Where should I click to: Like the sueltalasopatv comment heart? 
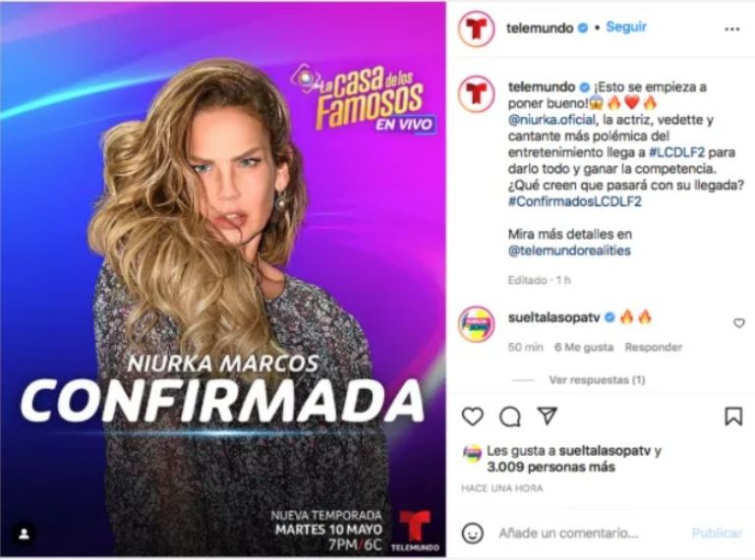pos(738,323)
